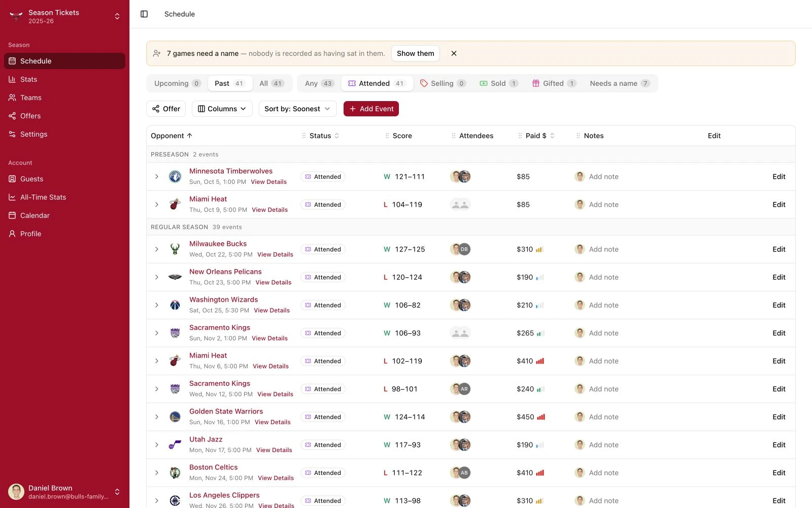This screenshot has width=812, height=508.
Task: Open the Daniel Brown account menu
Action: pos(64,492)
